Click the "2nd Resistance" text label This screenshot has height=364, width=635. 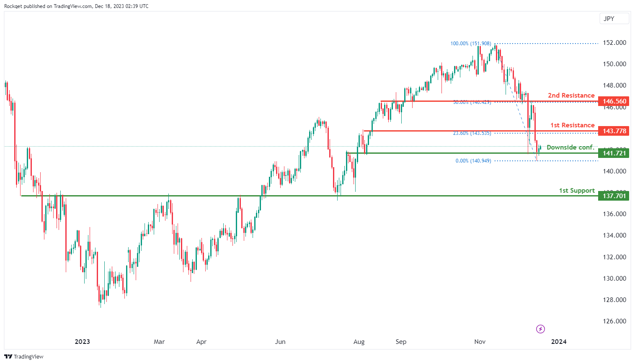pyautogui.click(x=571, y=96)
